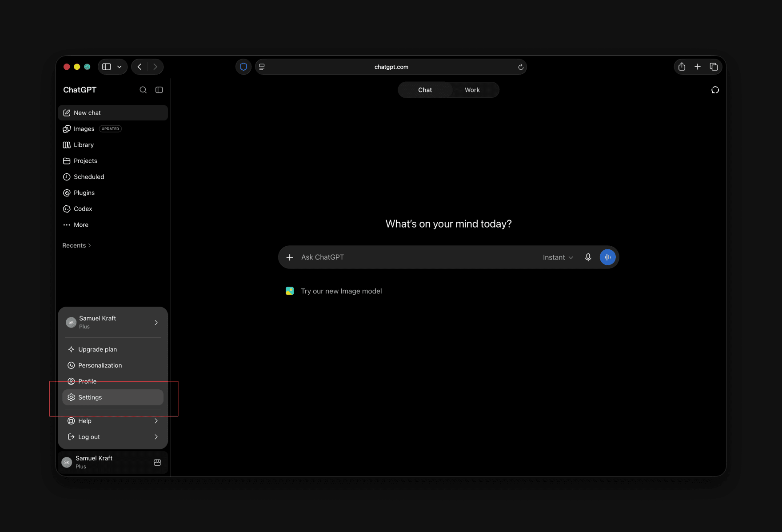
Task: Click the chatgpt.com address bar
Action: [391, 67]
